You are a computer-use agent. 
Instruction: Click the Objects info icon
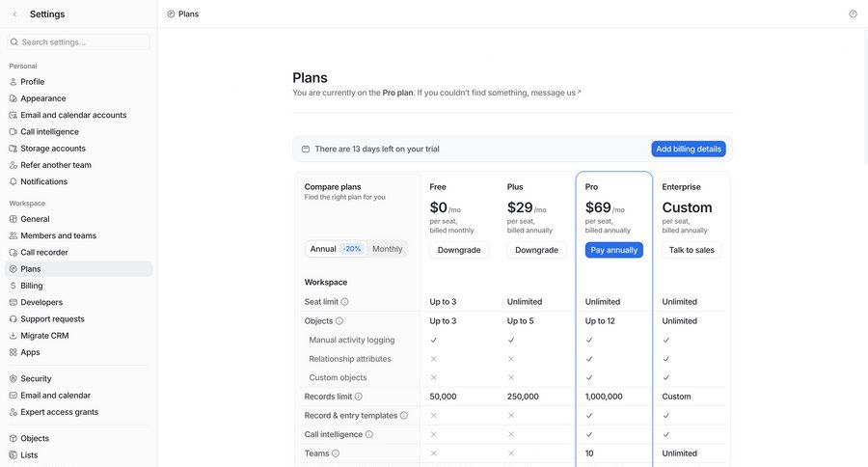click(339, 320)
